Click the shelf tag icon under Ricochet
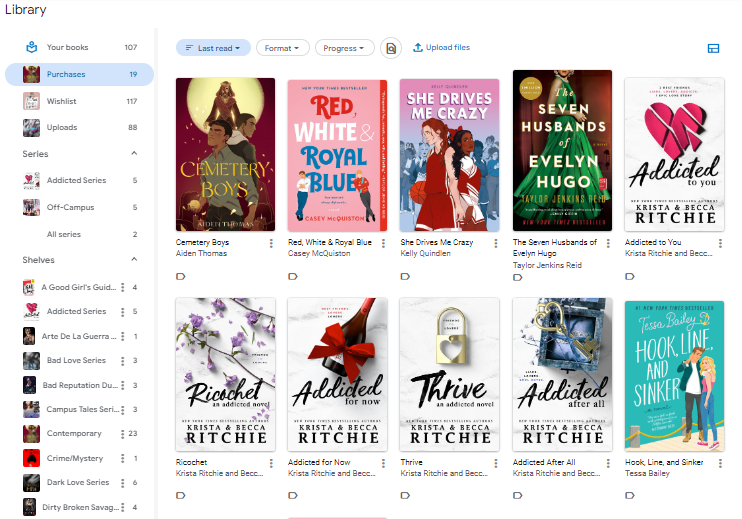Image resolution: width=742 pixels, height=519 pixels. [180, 495]
